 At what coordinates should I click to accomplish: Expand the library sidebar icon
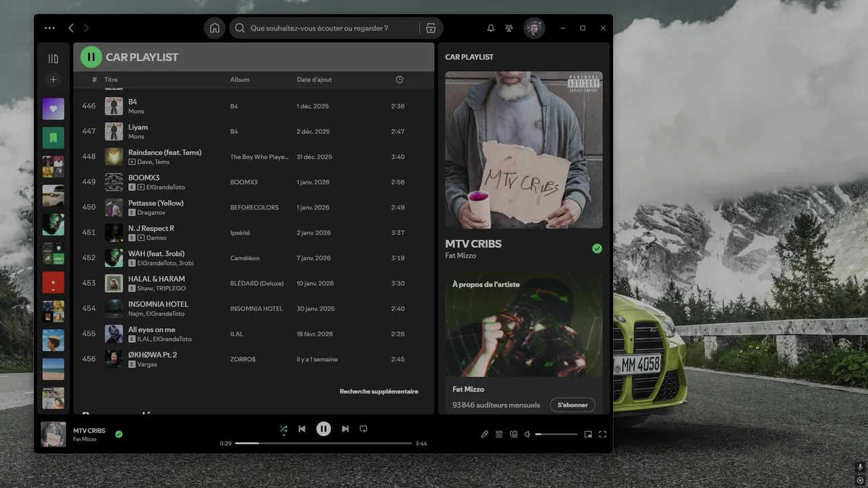click(x=54, y=58)
